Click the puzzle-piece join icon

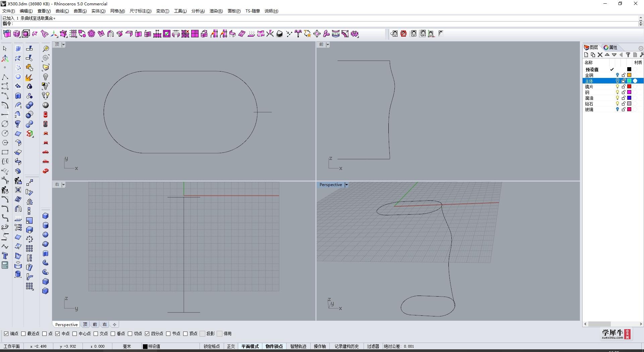click(30, 68)
